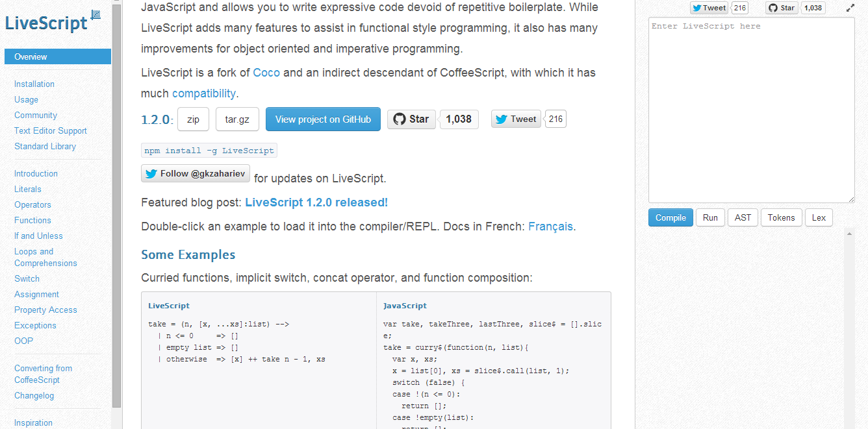Click View project on GitHub

323,119
